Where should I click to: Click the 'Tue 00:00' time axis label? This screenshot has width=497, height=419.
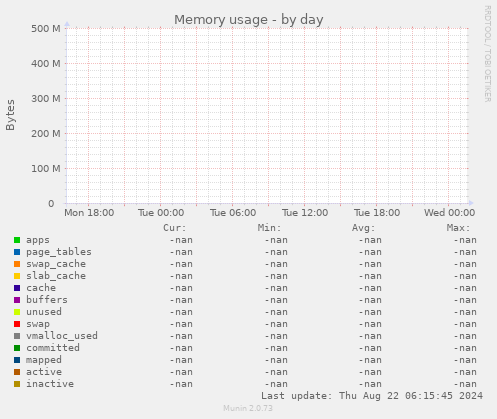(161, 213)
